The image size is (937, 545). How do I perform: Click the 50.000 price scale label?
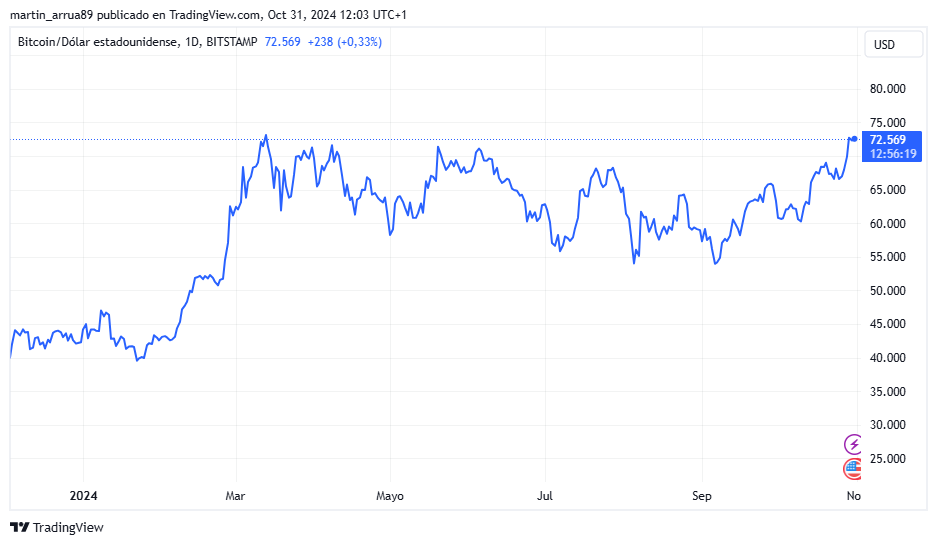[x=887, y=291]
